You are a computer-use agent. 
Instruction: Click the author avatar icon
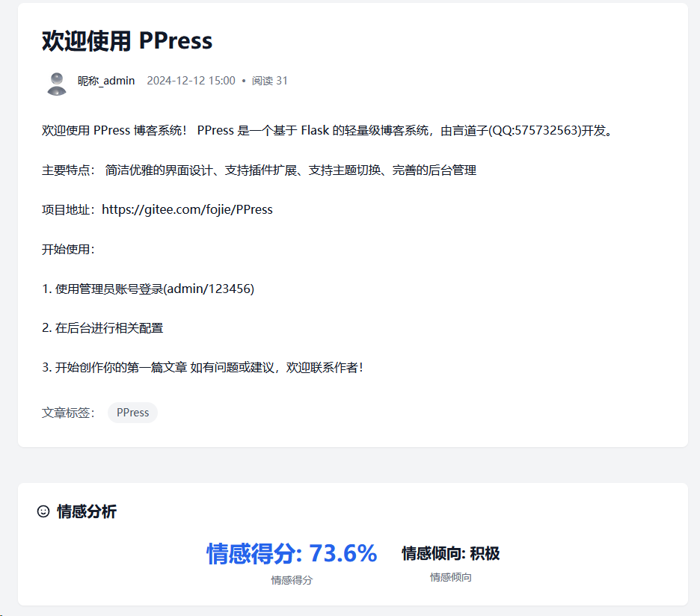pos(57,84)
